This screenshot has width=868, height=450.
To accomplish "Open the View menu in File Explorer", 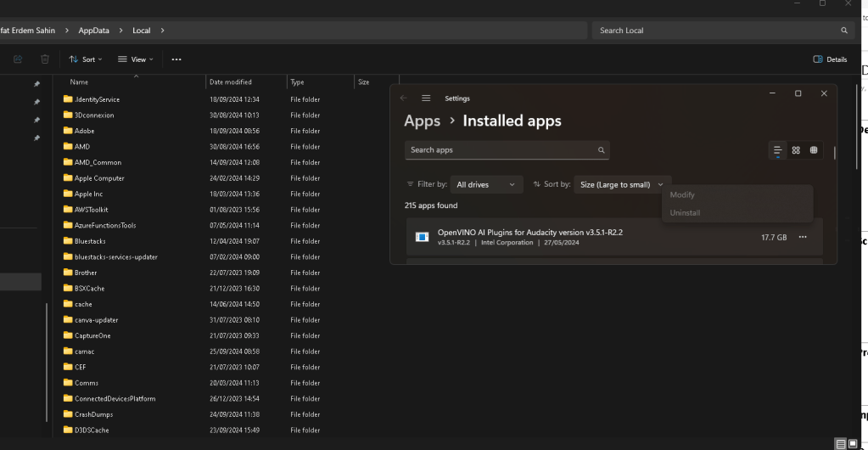I will click(135, 59).
